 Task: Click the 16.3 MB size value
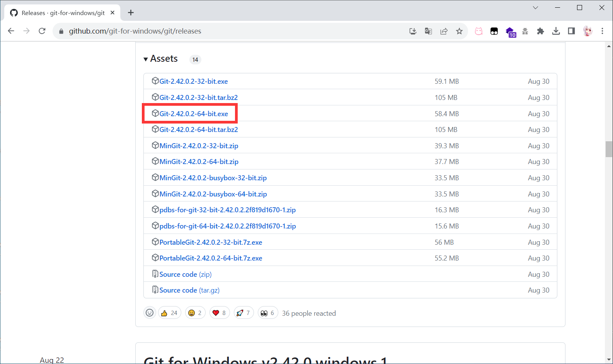[447, 210]
